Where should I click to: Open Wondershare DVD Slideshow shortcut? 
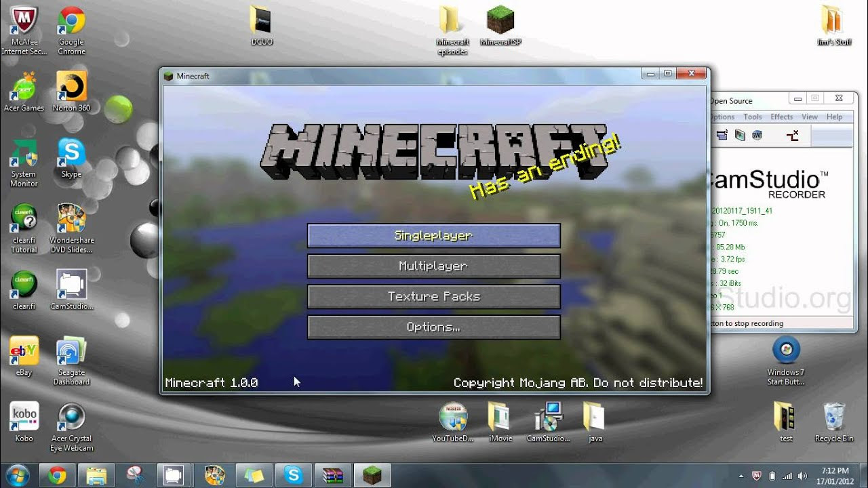(71, 229)
